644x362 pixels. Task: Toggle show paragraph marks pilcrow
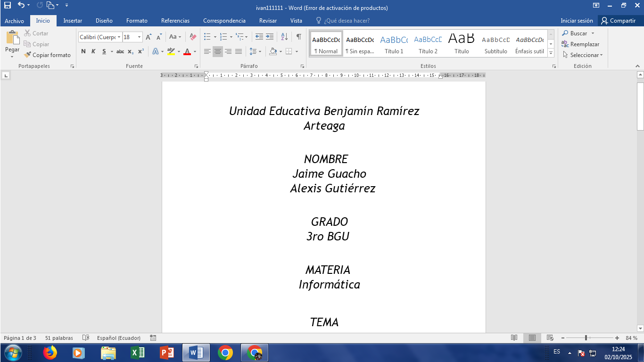pos(298,37)
